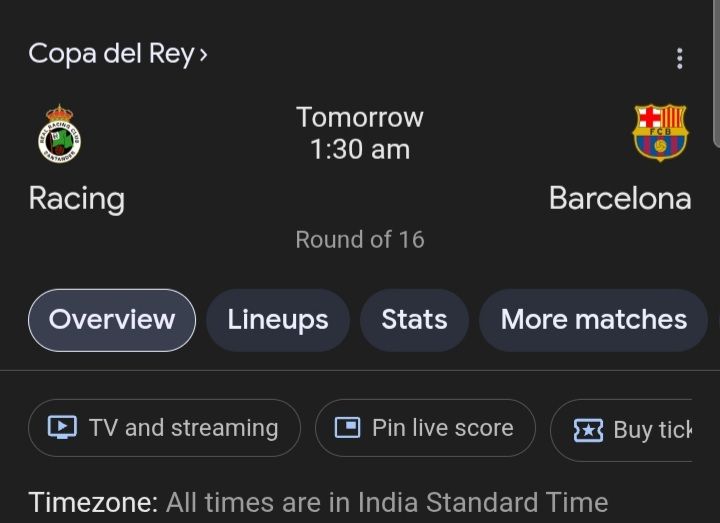Click the TV and streaming button
Screen dimensions: 720x523
[164, 428]
